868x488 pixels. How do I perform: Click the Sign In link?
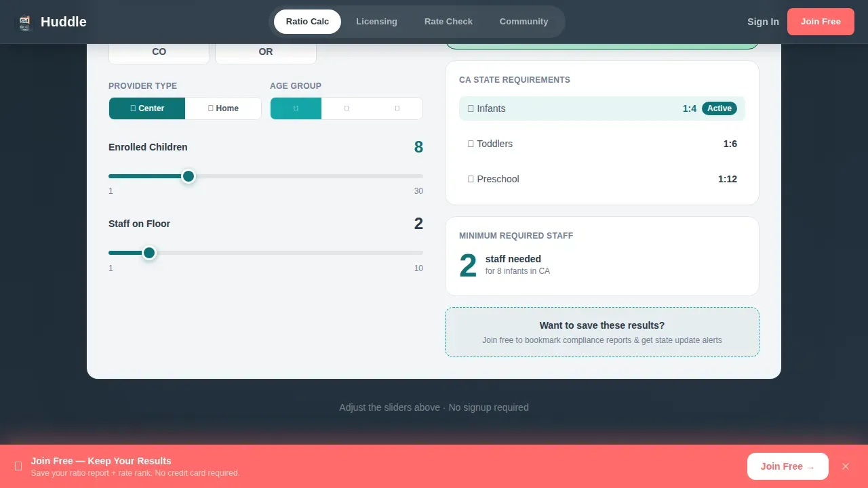(x=763, y=22)
